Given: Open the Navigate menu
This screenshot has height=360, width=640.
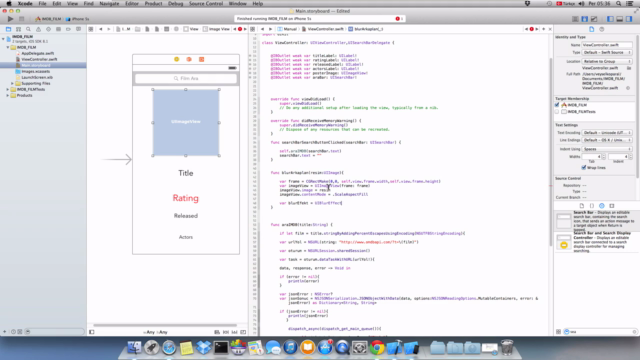Looking at the screenshot, I should click(x=109, y=4).
